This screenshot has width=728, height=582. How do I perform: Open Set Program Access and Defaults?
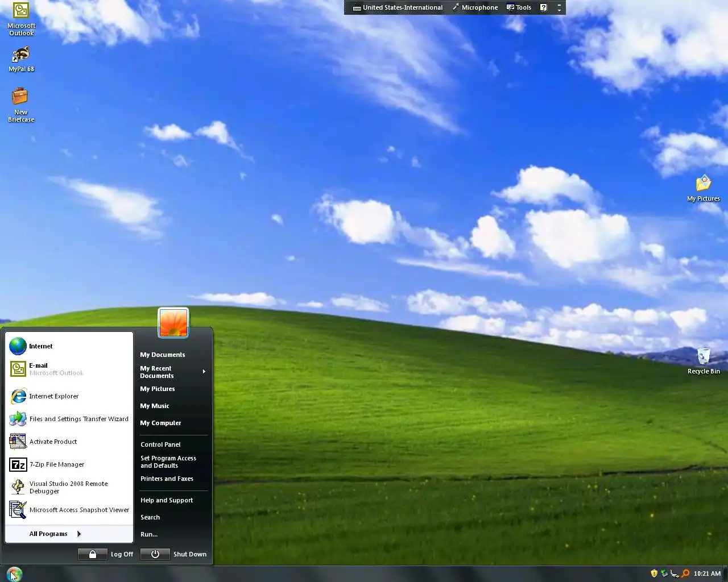point(173,462)
